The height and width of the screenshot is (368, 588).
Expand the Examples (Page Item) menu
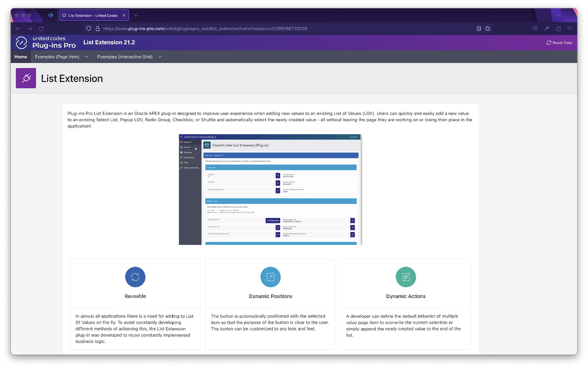tap(62, 57)
